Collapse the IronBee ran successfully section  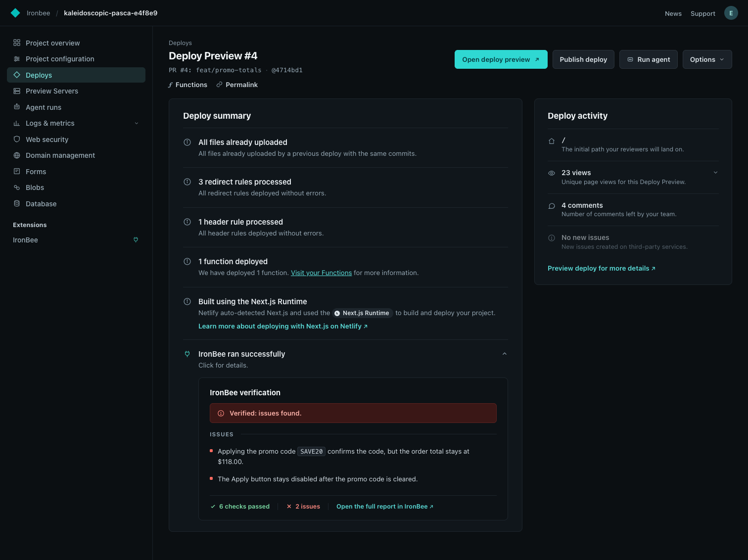(x=505, y=354)
